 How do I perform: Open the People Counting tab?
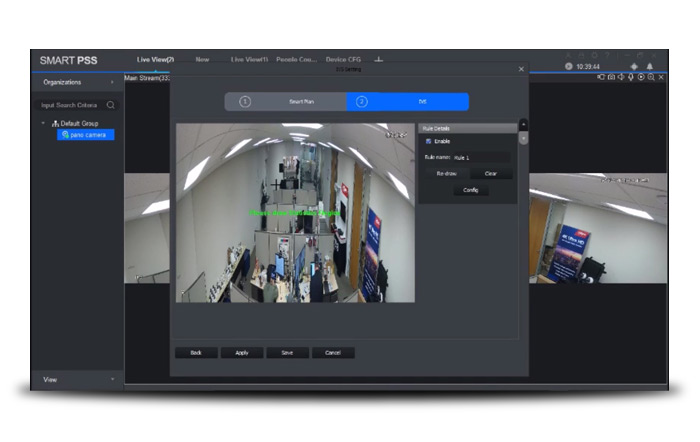coord(296,60)
